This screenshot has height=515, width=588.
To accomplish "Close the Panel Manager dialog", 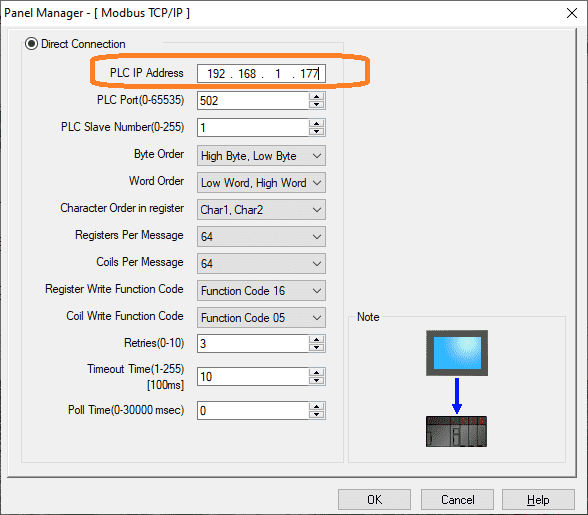I will click(x=572, y=13).
